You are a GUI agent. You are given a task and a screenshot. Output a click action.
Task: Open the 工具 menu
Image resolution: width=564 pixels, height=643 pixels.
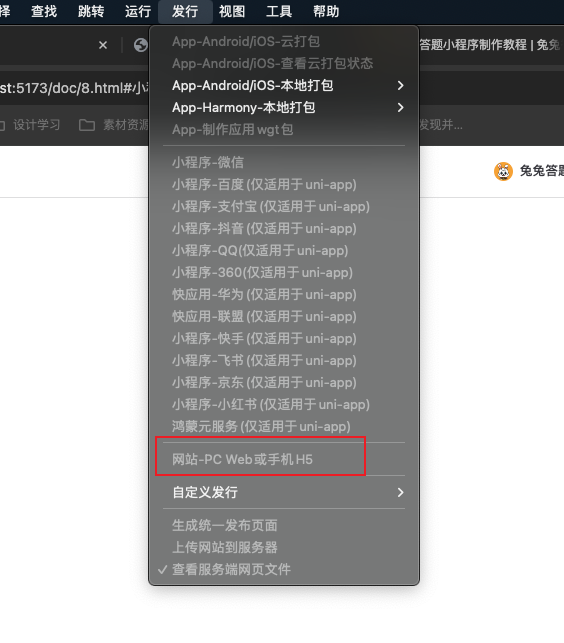click(x=279, y=11)
